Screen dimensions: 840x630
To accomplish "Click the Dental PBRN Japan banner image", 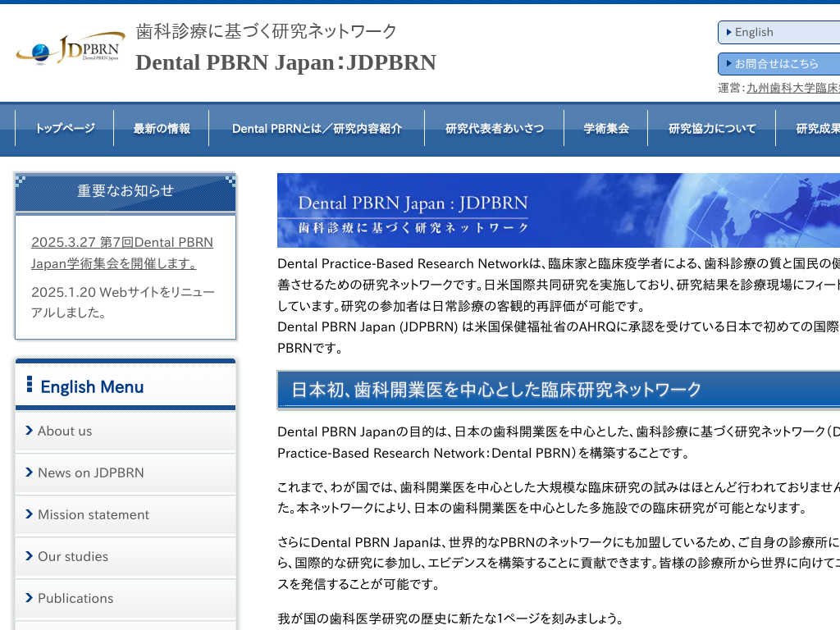I will click(x=558, y=210).
